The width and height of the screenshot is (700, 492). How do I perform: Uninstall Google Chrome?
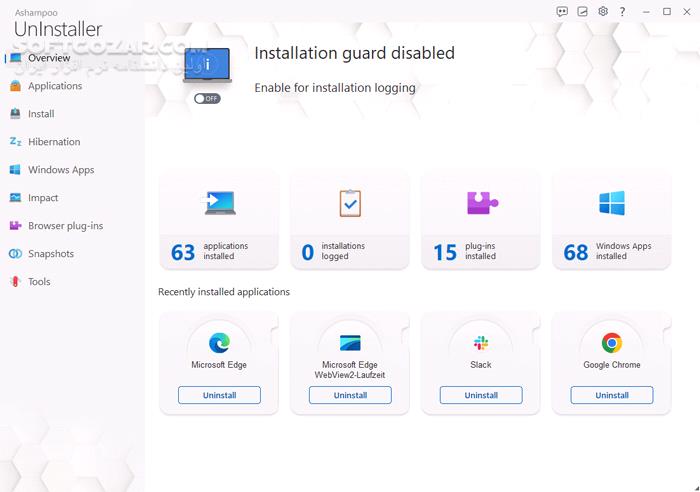tap(612, 395)
